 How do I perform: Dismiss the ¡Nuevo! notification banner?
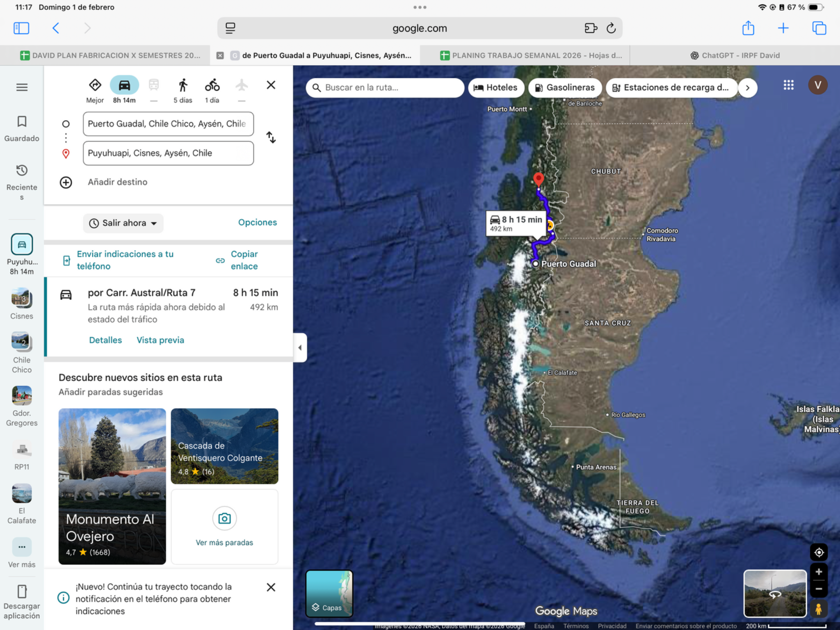pyautogui.click(x=271, y=587)
